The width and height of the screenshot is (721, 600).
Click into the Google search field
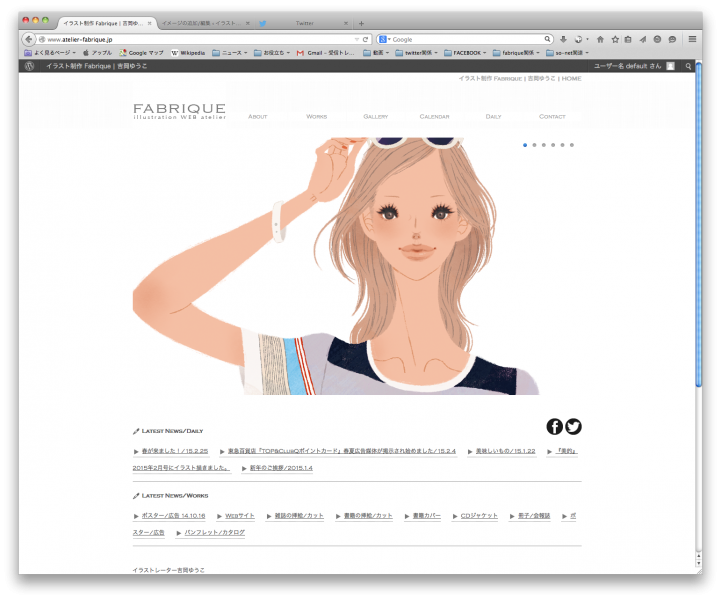point(467,40)
